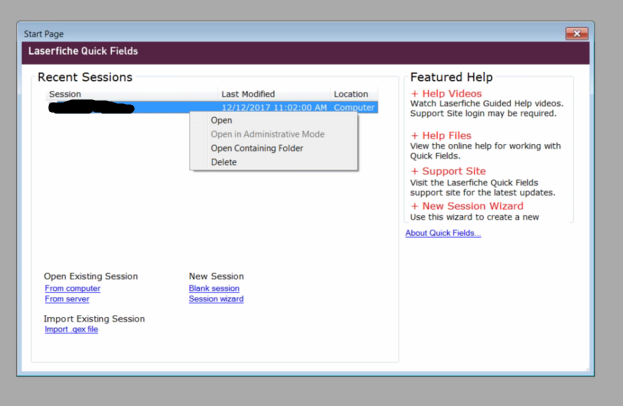Click the Computer location cell
Image resolution: width=623 pixels, height=406 pixels.
click(354, 107)
